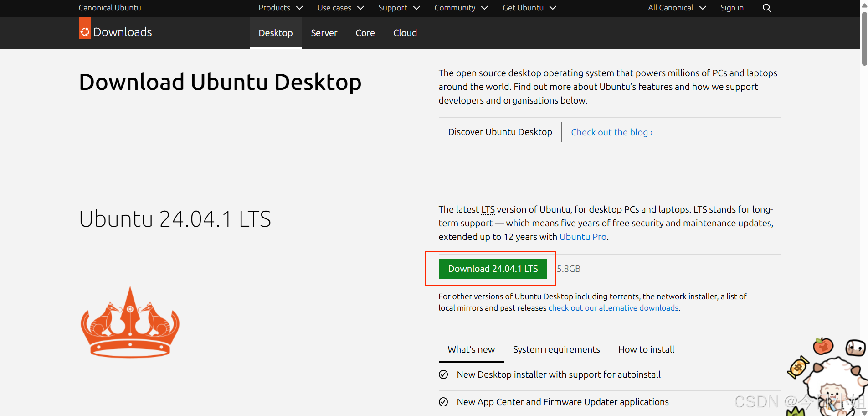Select the Core downloads tab
The height and width of the screenshot is (416, 868).
click(365, 33)
